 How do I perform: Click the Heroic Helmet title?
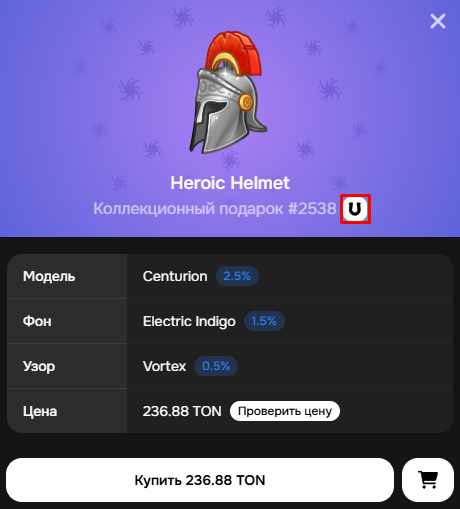click(x=230, y=183)
